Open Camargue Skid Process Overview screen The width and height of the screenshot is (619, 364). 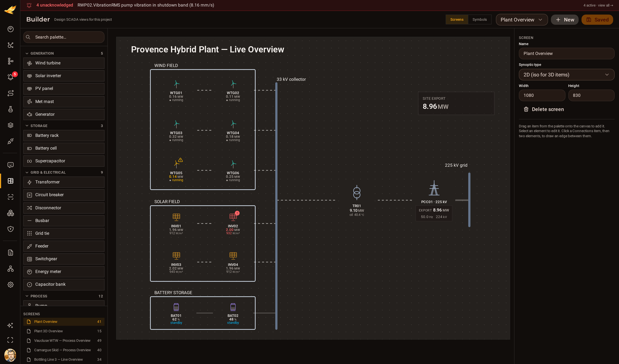click(x=64, y=350)
